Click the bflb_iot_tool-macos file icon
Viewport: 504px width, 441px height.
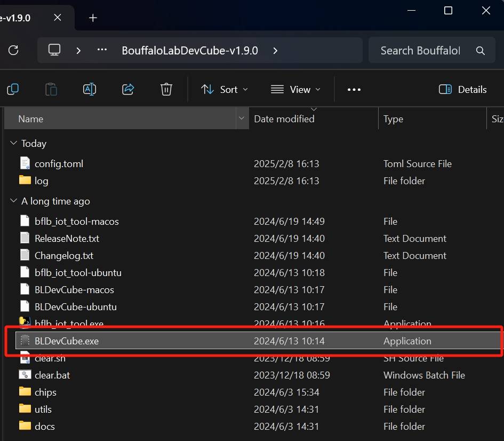click(x=25, y=220)
